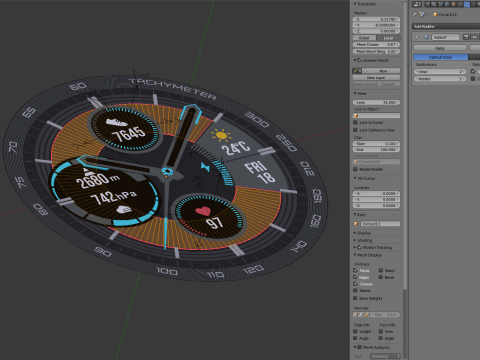The height and width of the screenshot is (360, 480).
Task: Open the World properties tab icon
Action: coord(447,4)
